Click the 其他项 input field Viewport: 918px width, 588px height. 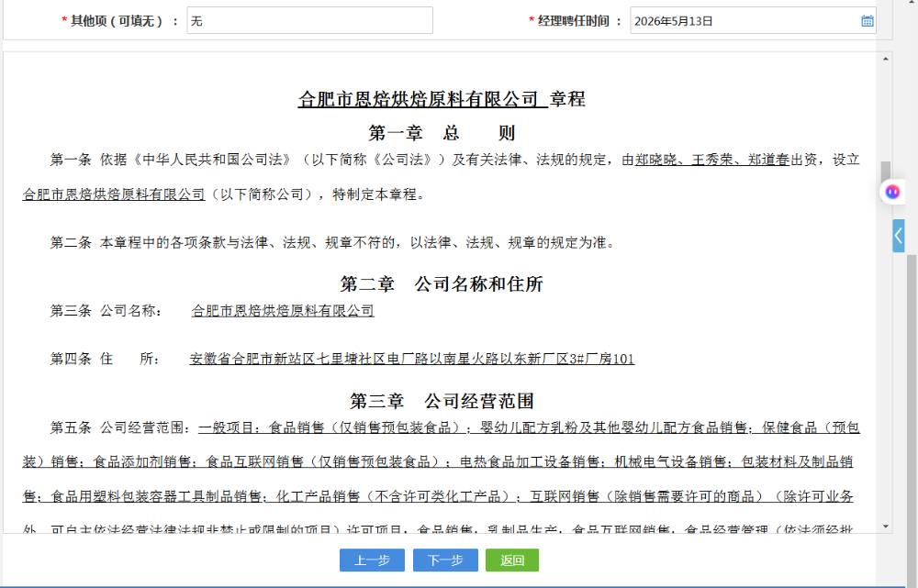pos(309,20)
